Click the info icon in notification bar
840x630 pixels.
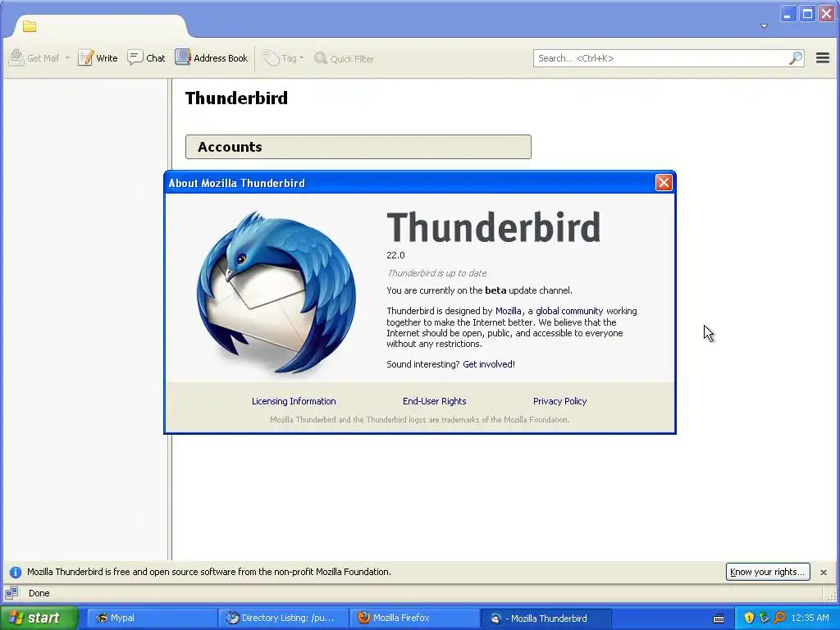pos(16,572)
